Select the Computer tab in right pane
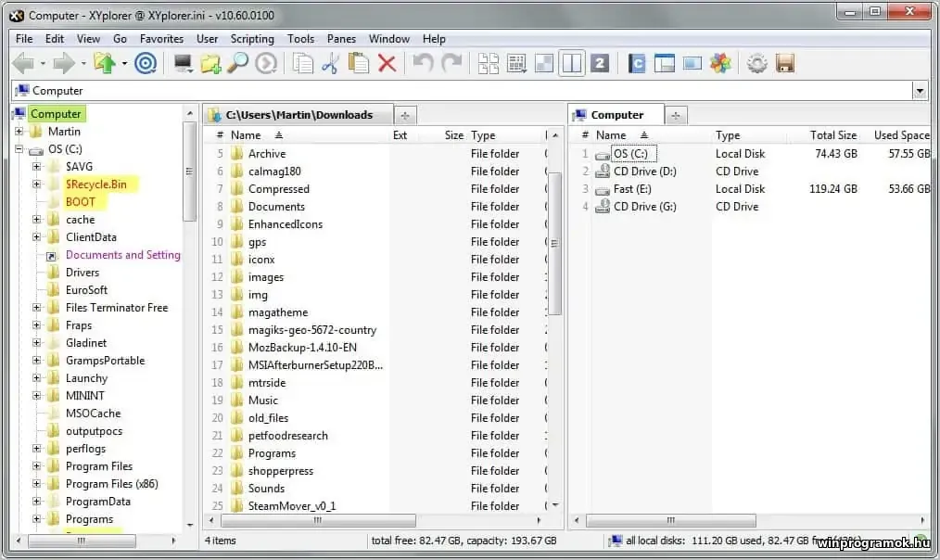This screenshot has width=940, height=560. [x=616, y=115]
